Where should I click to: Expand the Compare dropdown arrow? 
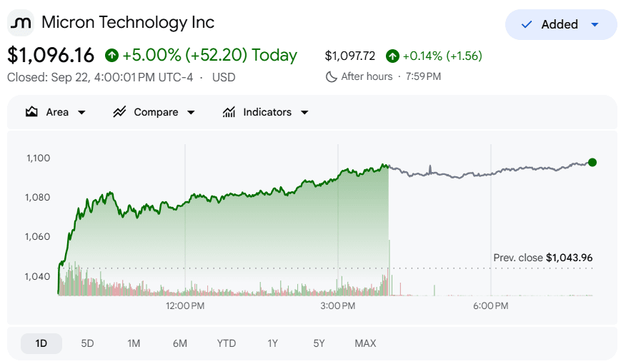tap(191, 112)
